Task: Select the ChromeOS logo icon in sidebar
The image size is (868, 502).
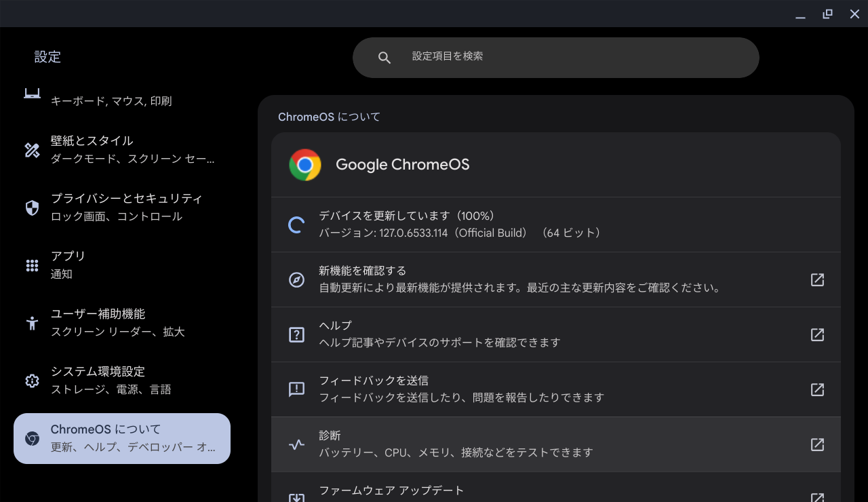Action: click(x=32, y=438)
